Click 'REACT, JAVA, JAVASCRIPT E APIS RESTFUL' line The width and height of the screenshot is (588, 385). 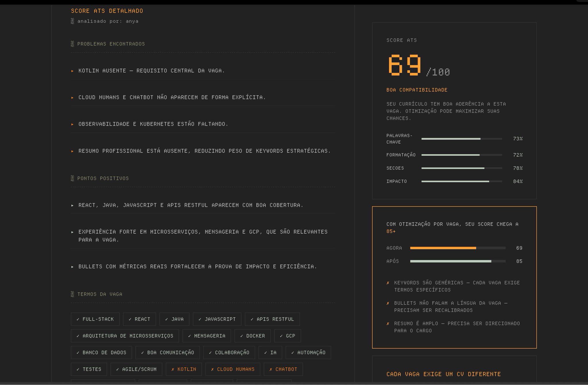click(x=191, y=205)
